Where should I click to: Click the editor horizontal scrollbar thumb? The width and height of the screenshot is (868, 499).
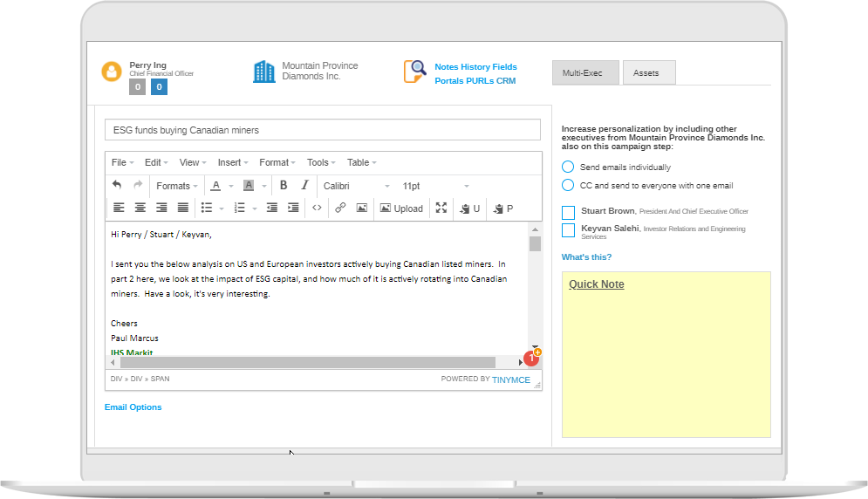[308, 362]
